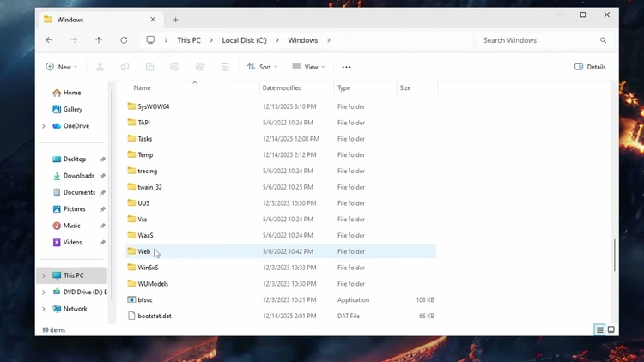Click the Delete trash icon
Viewport: 644px width, 362px height.
[x=225, y=67]
